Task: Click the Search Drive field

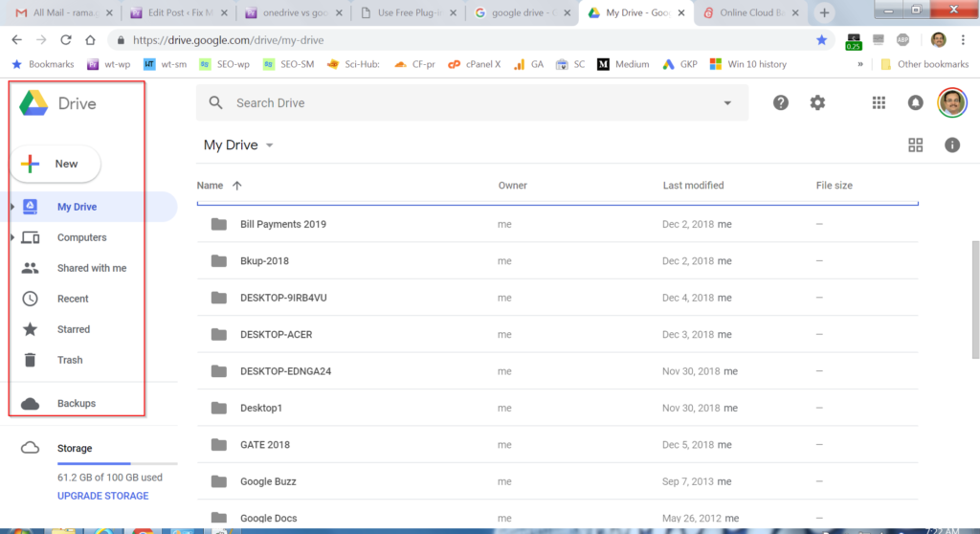Action: click(x=472, y=103)
